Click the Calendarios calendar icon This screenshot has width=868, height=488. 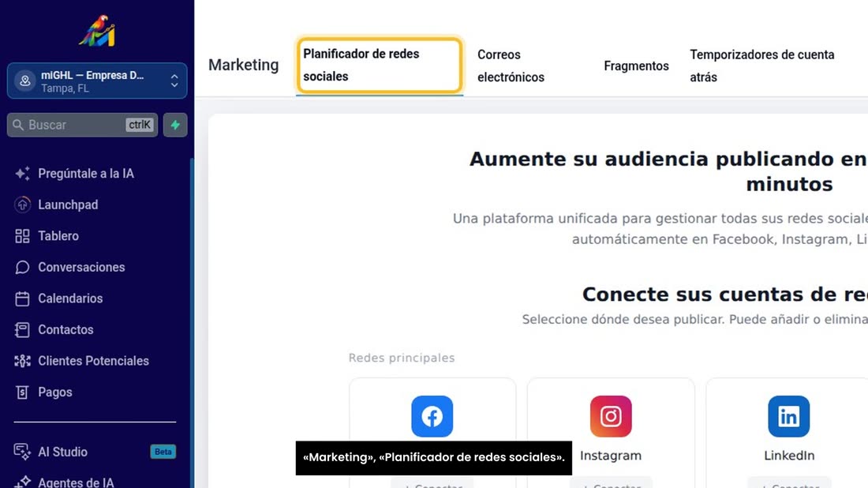click(22, 298)
